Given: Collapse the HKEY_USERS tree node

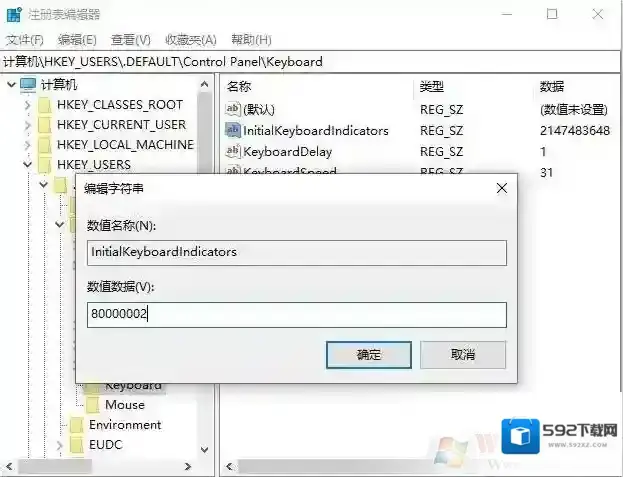Looking at the screenshot, I should click(27, 165).
